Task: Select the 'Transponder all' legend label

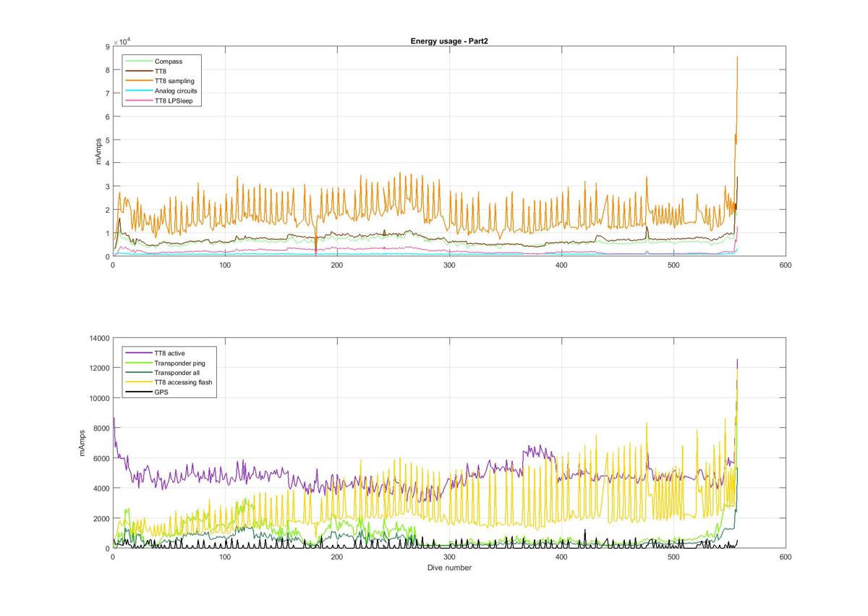Action: pos(177,373)
